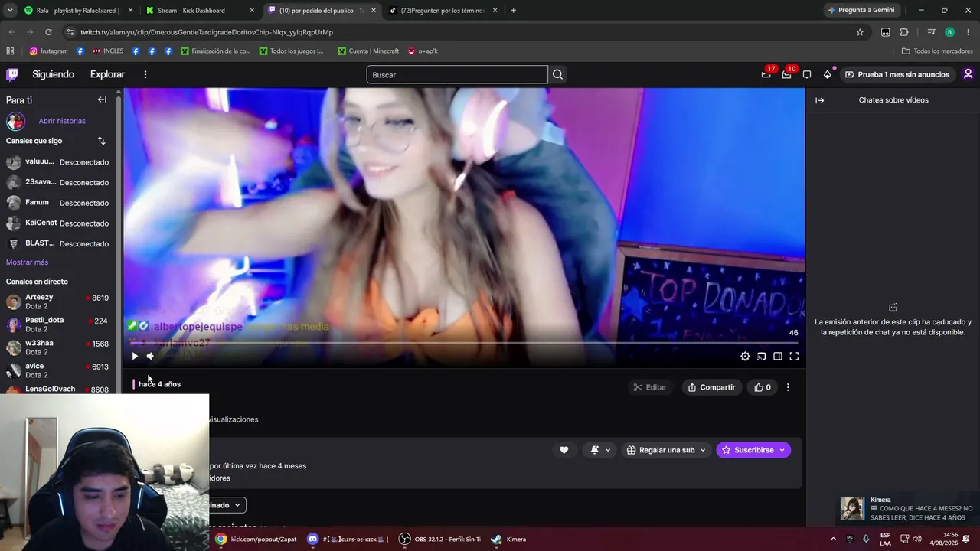Image resolution: width=980 pixels, height=551 pixels.
Task: Sort the followed channels list
Action: (101, 141)
